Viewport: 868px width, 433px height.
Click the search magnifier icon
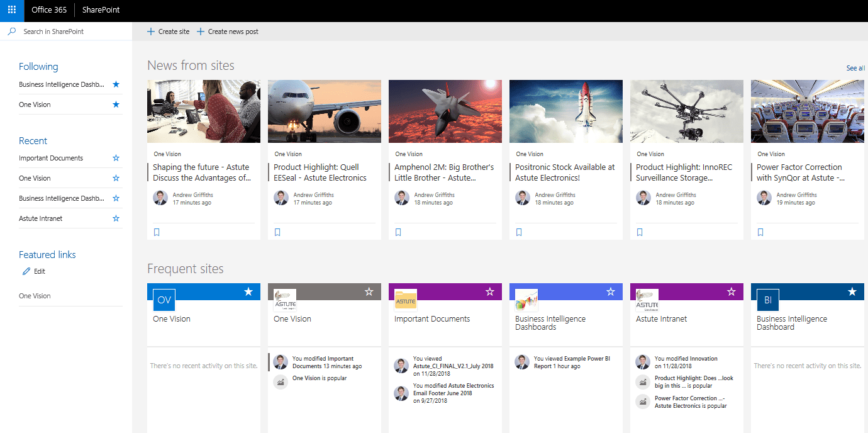pyautogui.click(x=12, y=31)
